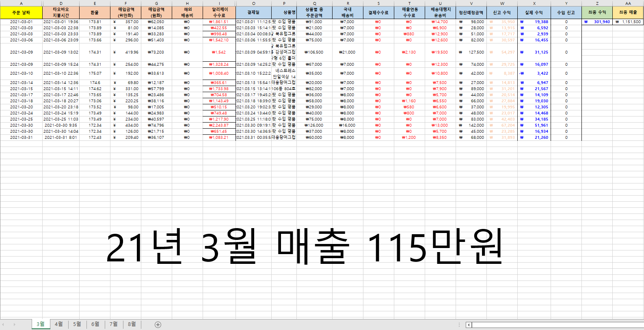
Task: Click the horizontal scrollbar track
Action: tap(558, 325)
